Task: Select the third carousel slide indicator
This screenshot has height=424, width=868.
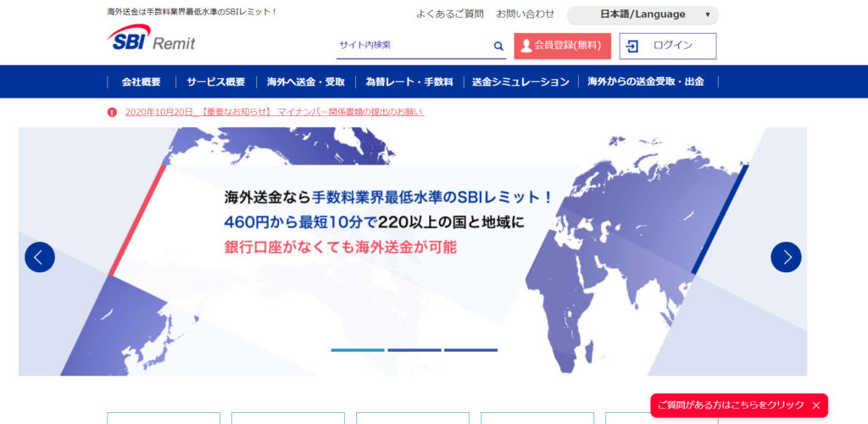Action: tap(470, 350)
